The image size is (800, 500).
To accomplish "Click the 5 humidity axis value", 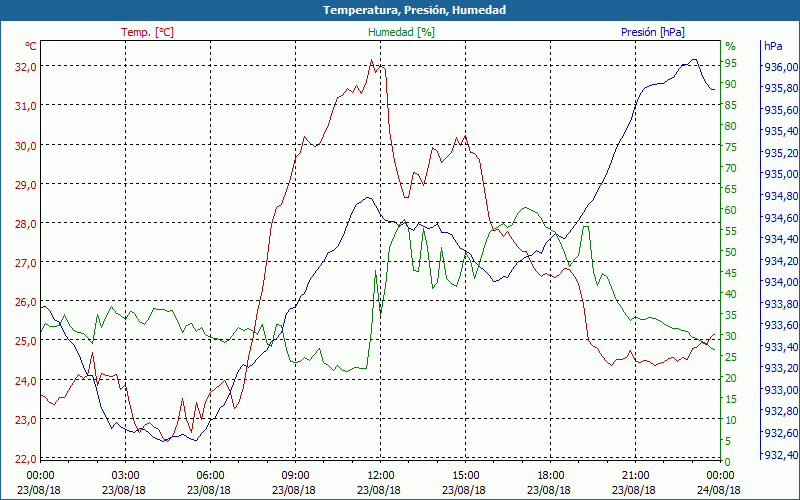I will 728,441.
